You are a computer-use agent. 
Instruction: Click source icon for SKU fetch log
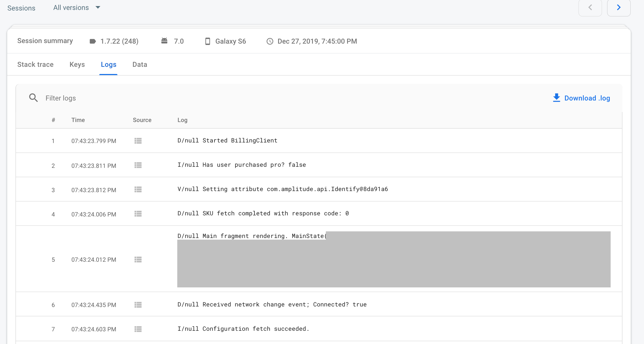point(138,214)
